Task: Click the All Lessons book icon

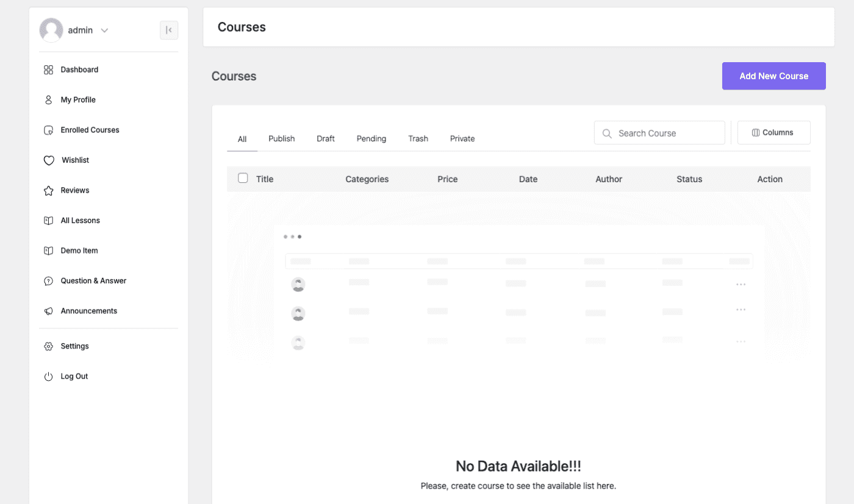Action: pyautogui.click(x=49, y=221)
